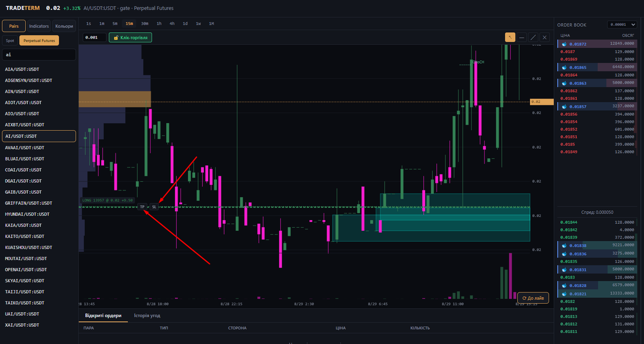Viewport: 644px width, 344px height.
Task: Select AIOT/USDT:USDT pair
Action: 39,103
